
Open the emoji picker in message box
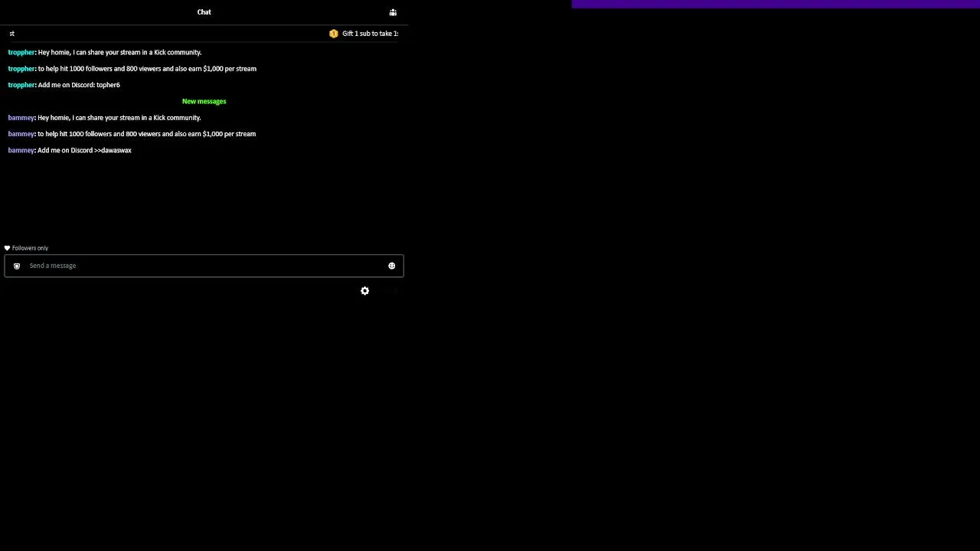[391, 266]
